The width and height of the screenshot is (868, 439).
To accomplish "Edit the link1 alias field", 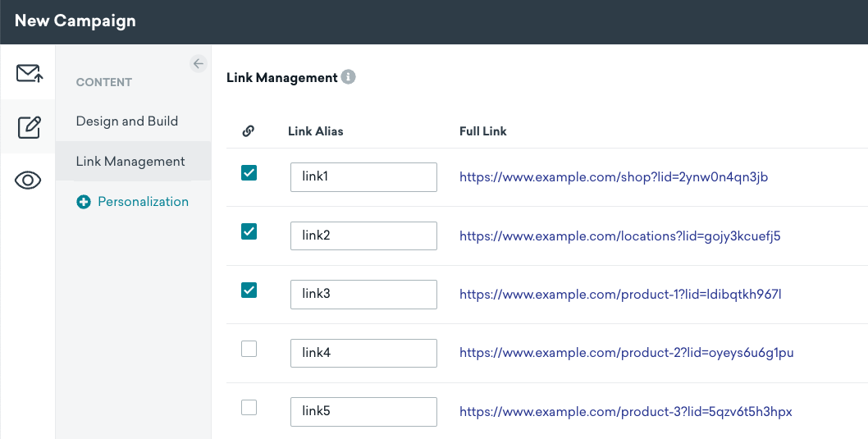I will tap(363, 177).
